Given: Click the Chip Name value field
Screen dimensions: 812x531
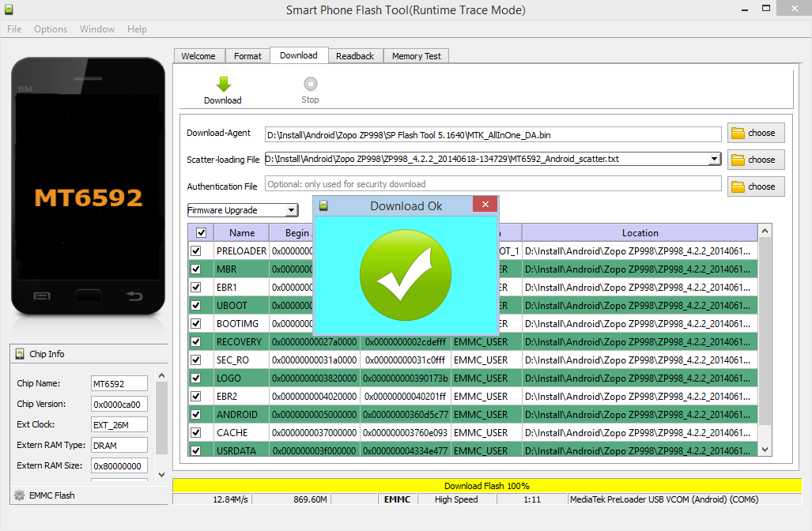Looking at the screenshot, I should point(119,383).
